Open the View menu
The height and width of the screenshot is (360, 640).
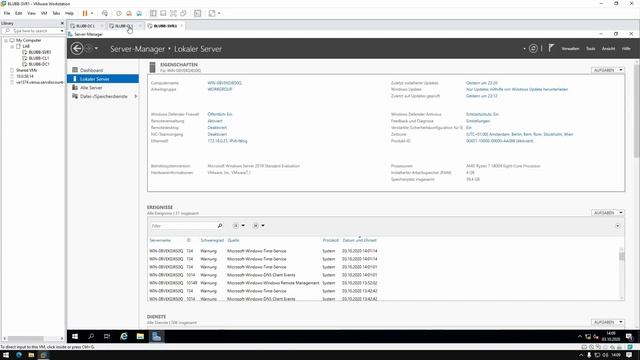(31, 13)
